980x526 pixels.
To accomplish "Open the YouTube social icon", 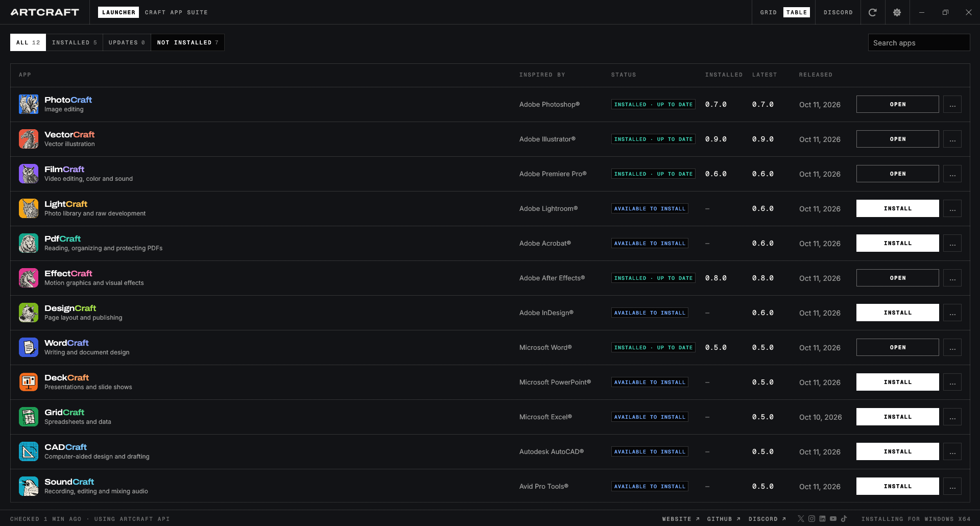I will pyautogui.click(x=833, y=518).
